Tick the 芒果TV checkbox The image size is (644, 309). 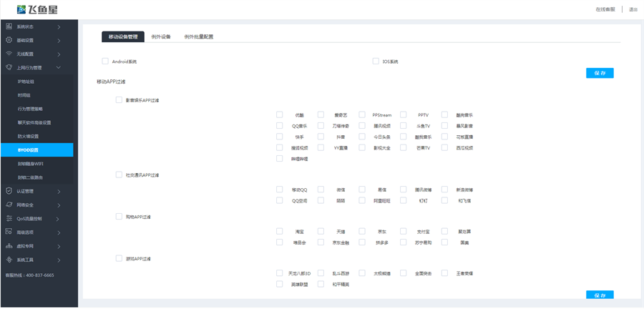[x=404, y=147]
